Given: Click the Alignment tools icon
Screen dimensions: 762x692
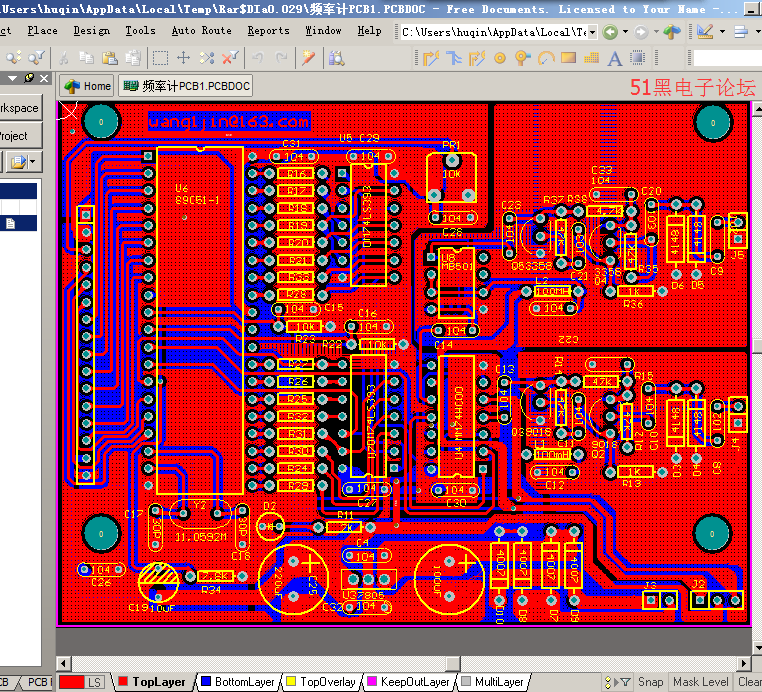Looking at the screenshot, I should tap(741, 32).
